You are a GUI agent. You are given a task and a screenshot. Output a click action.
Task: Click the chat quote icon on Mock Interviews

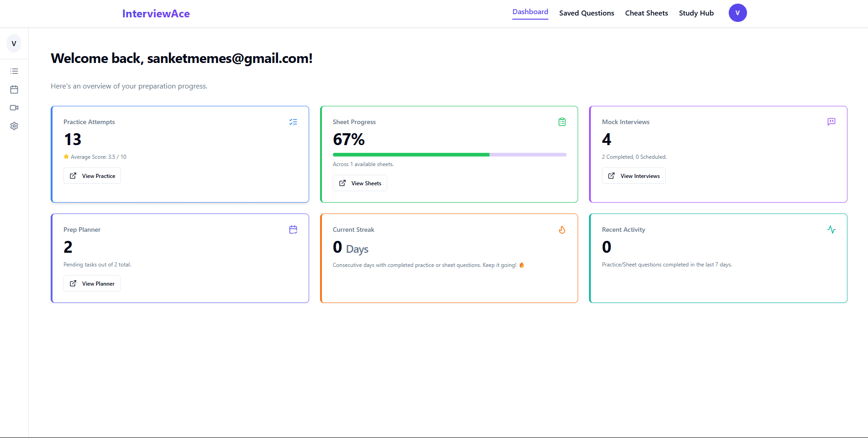click(831, 122)
